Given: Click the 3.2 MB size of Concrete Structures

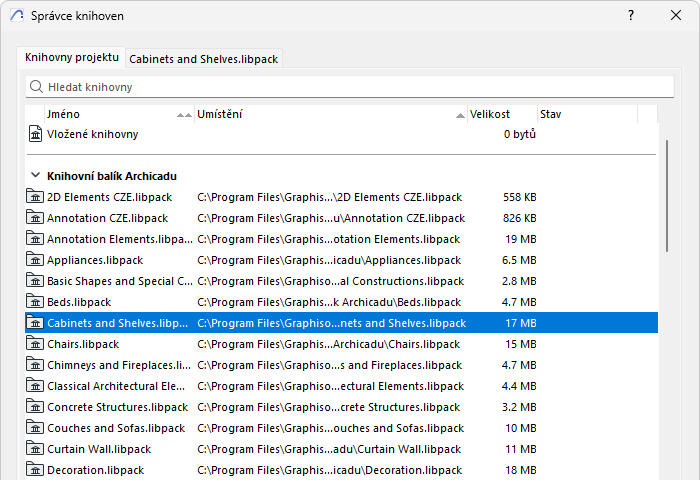Looking at the screenshot, I should (519, 407).
